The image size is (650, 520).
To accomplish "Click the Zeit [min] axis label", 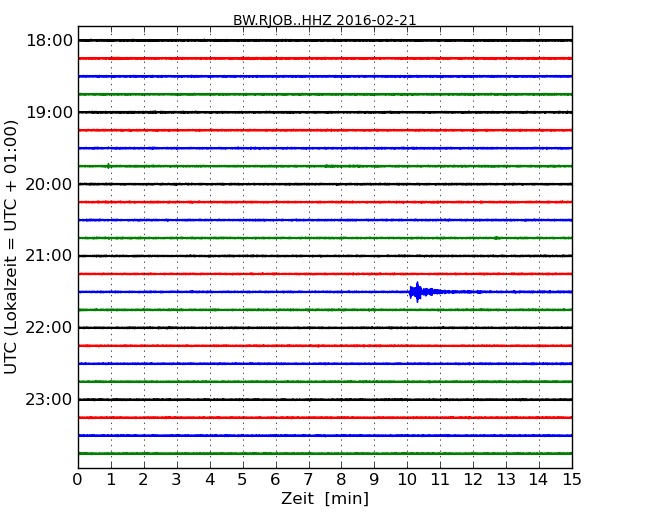I will [x=325, y=498].
